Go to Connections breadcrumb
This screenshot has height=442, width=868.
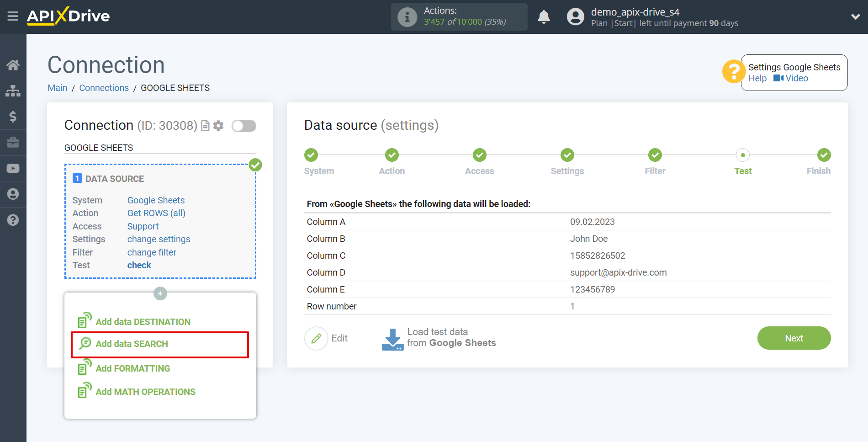(x=104, y=88)
